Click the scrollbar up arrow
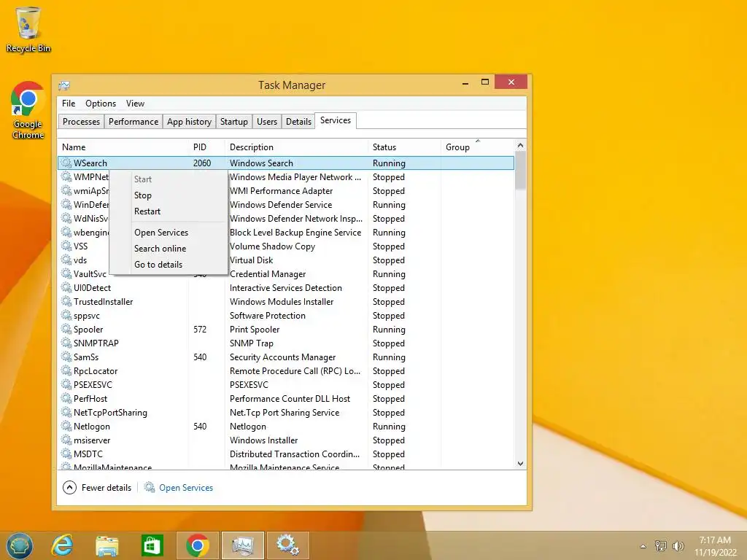 point(520,145)
